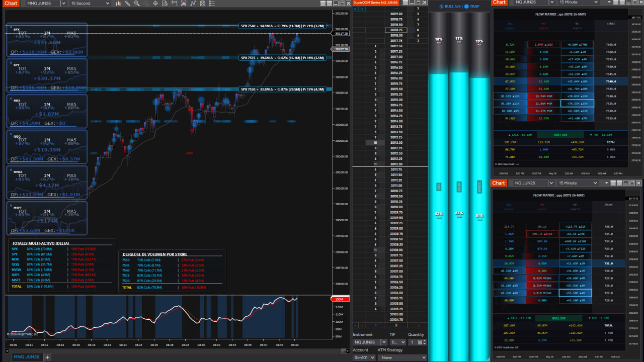The image size is (644, 362).
Task: Click blue left arrow in SuperDOM footer
Action: 355,325
